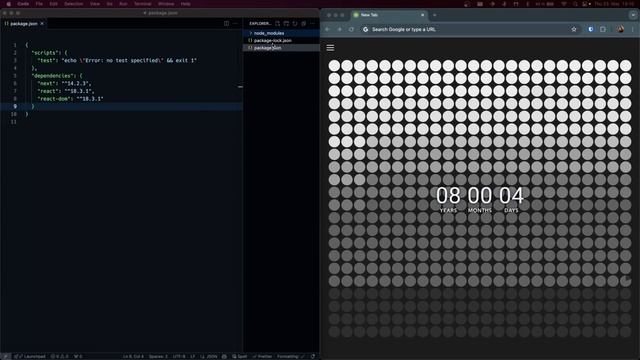Select package.json in the Explorer tree
The height and width of the screenshot is (360, 640).
[281, 48]
